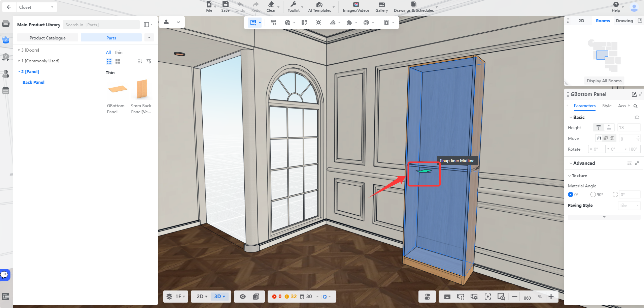
Task: Switch parts list to small grid view
Action: 109,61
